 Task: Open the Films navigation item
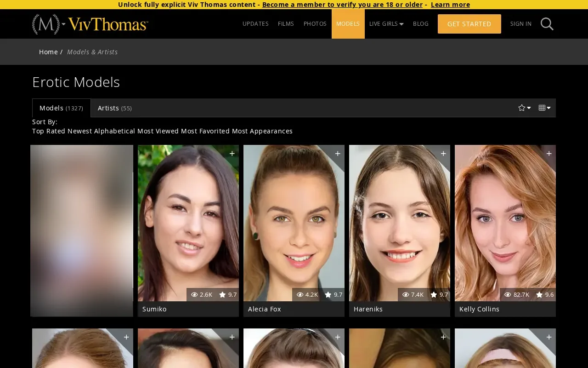tap(286, 24)
